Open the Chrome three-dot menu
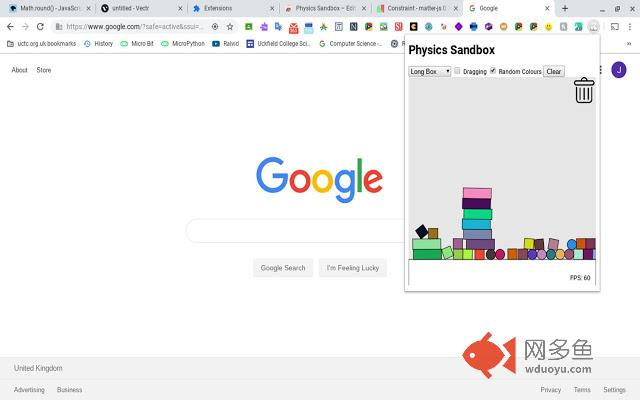 coord(630,27)
